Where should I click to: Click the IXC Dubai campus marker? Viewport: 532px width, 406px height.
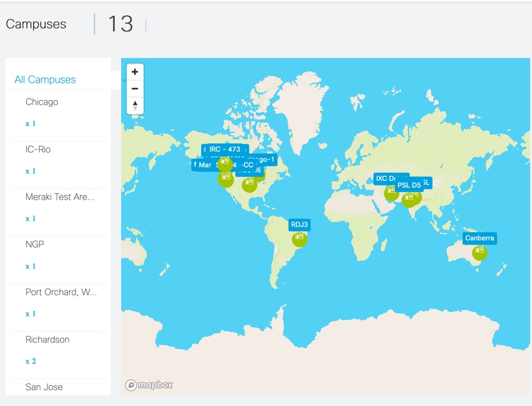[x=392, y=193]
